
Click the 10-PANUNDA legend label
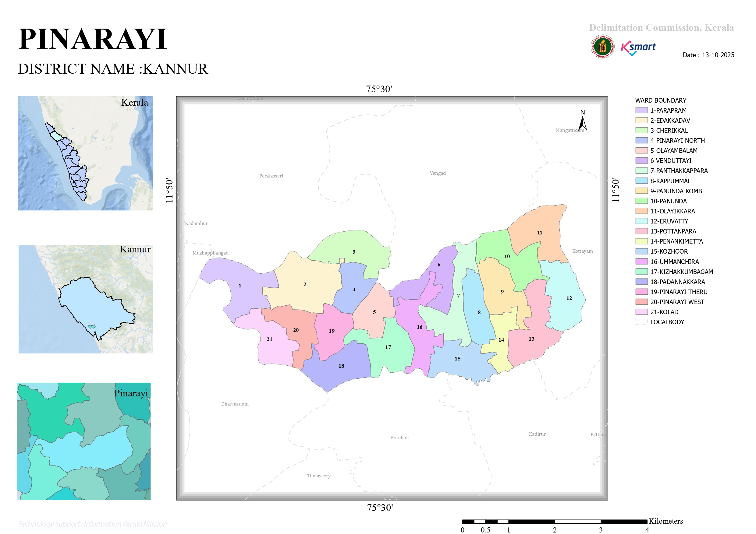(669, 201)
